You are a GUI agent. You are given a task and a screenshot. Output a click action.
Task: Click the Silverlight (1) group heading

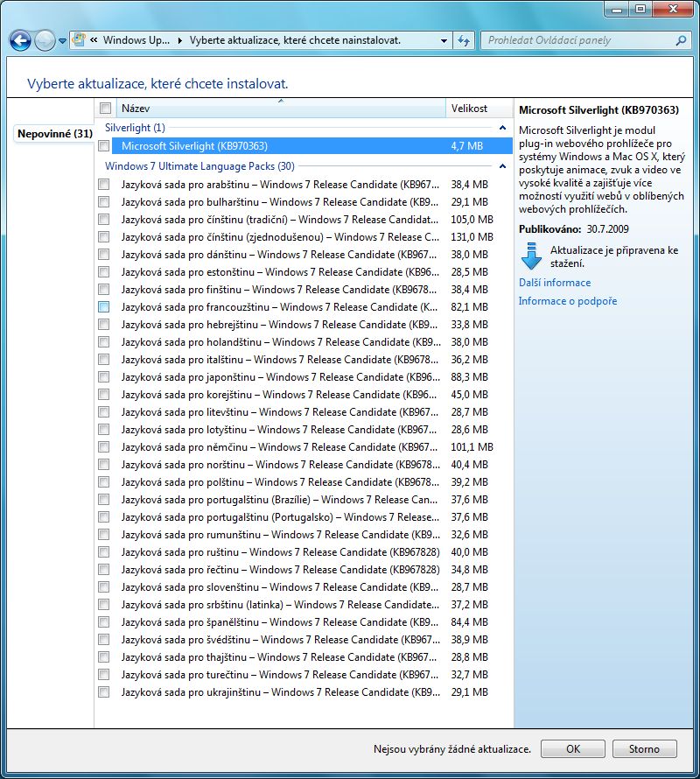coord(135,128)
